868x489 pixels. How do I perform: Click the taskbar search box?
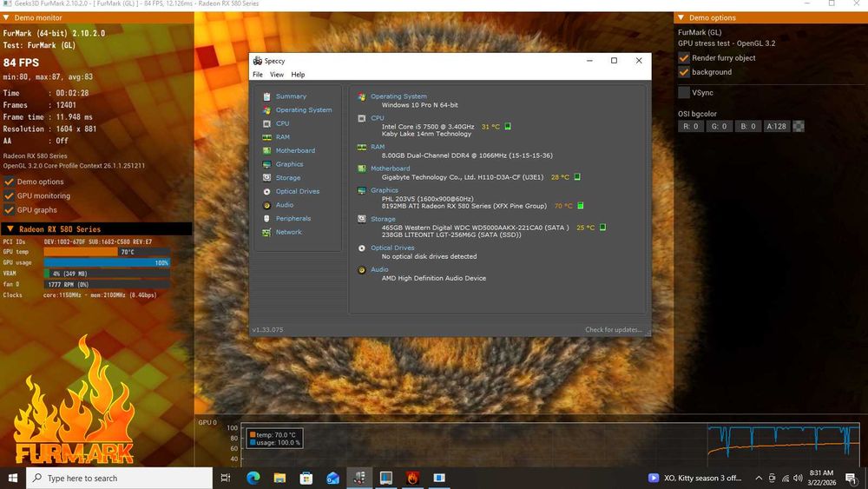[x=119, y=478]
